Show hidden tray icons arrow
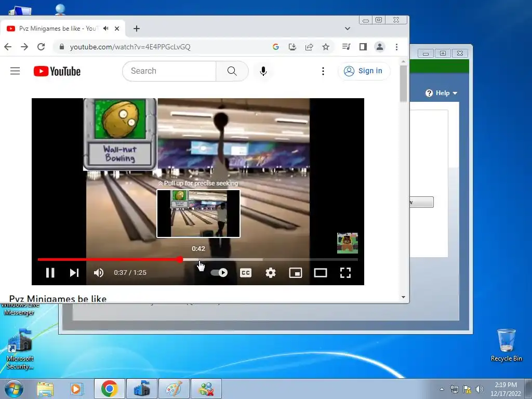Screen dimensions: 532x399 click(x=442, y=389)
